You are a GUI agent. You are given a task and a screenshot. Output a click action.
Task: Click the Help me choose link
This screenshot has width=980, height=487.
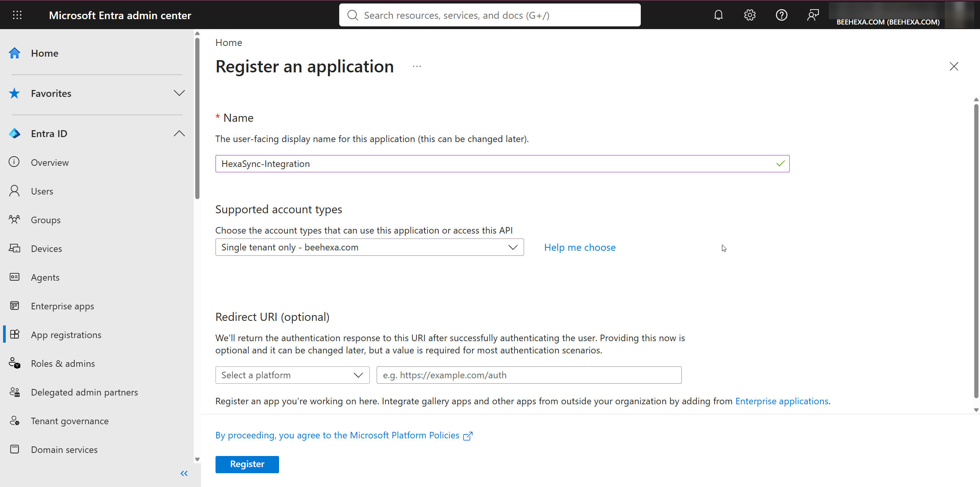[x=580, y=247]
